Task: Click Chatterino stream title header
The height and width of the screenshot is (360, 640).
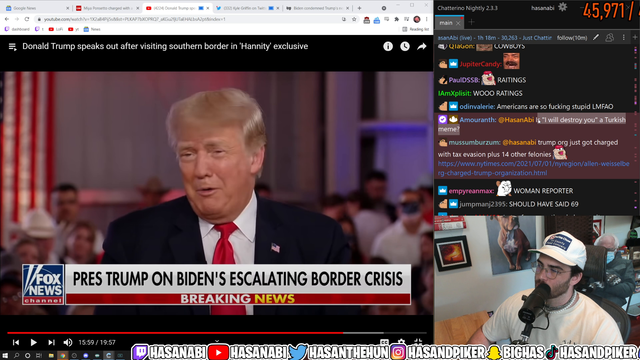Action: coord(494,38)
